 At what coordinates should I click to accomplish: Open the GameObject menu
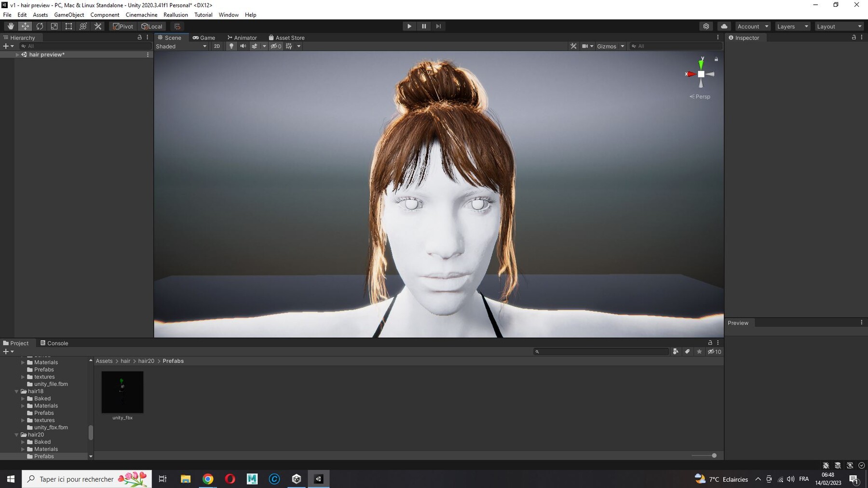click(69, 15)
